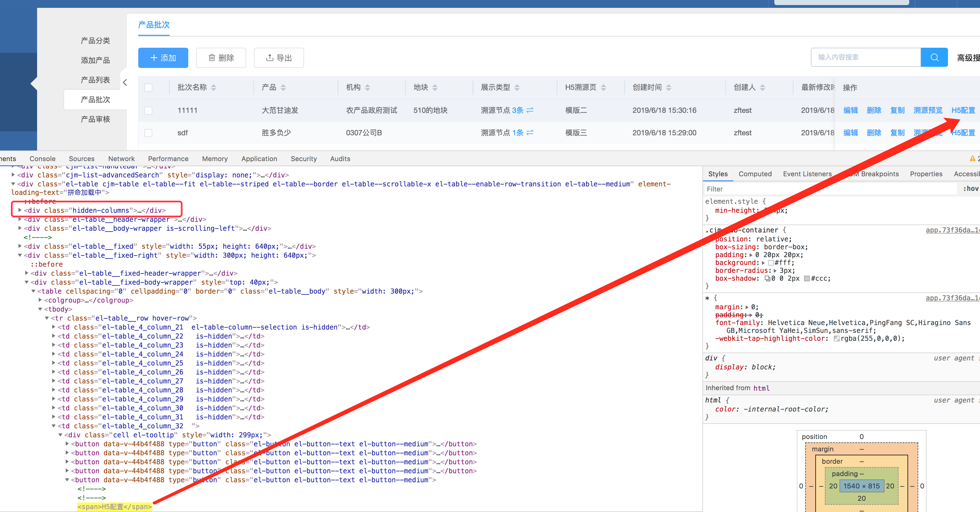Sort the 批次名称 column using its sort arrows
Screen dimensions: 980x512
click(x=214, y=87)
